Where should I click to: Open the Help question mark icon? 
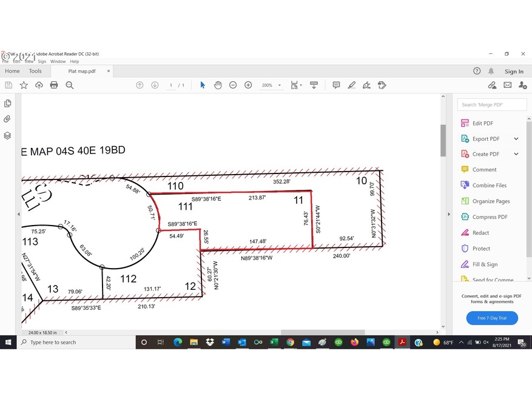[x=477, y=71]
